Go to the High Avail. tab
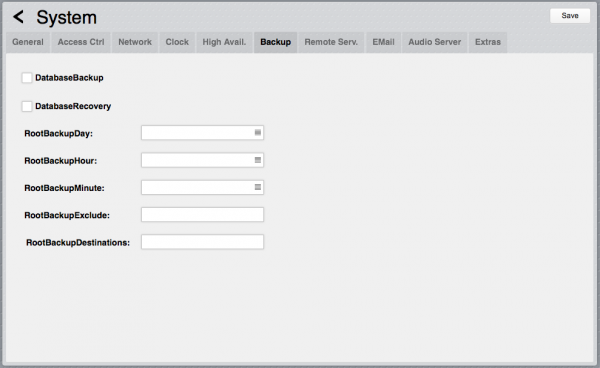The width and height of the screenshot is (600, 368). (224, 42)
